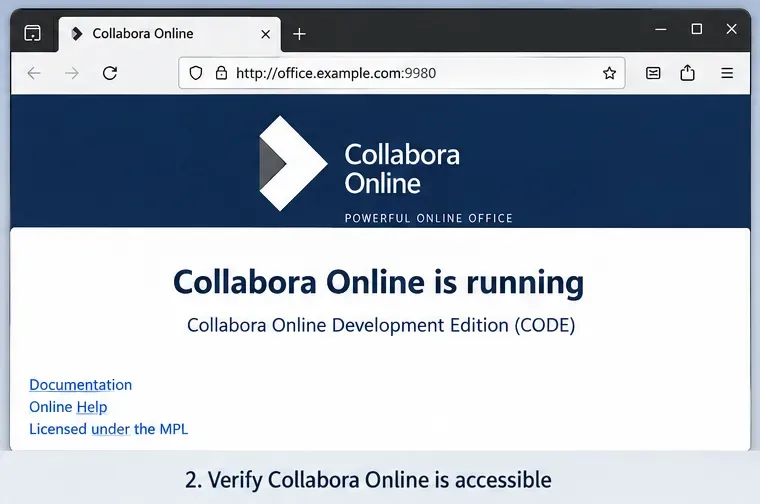Open the Online Help link
Viewport: 760px width, 504px height.
(x=68, y=407)
